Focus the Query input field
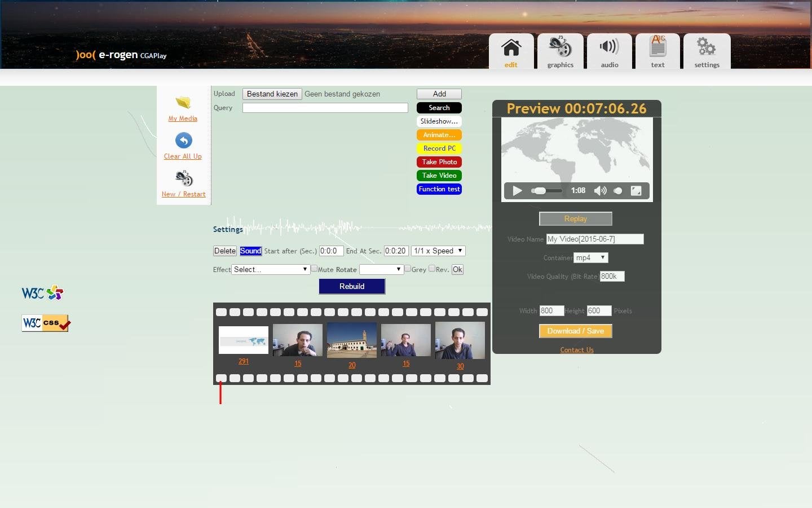The image size is (812, 508). 325,108
